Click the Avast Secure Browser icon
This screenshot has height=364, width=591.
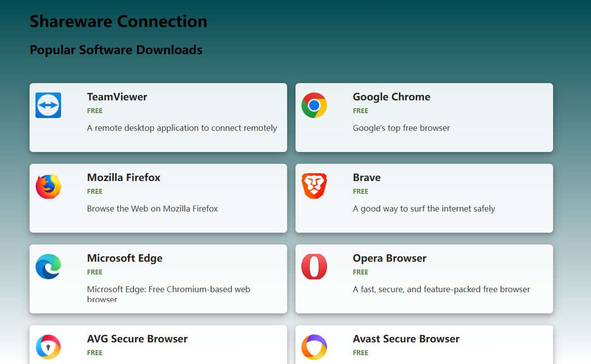point(314,347)
